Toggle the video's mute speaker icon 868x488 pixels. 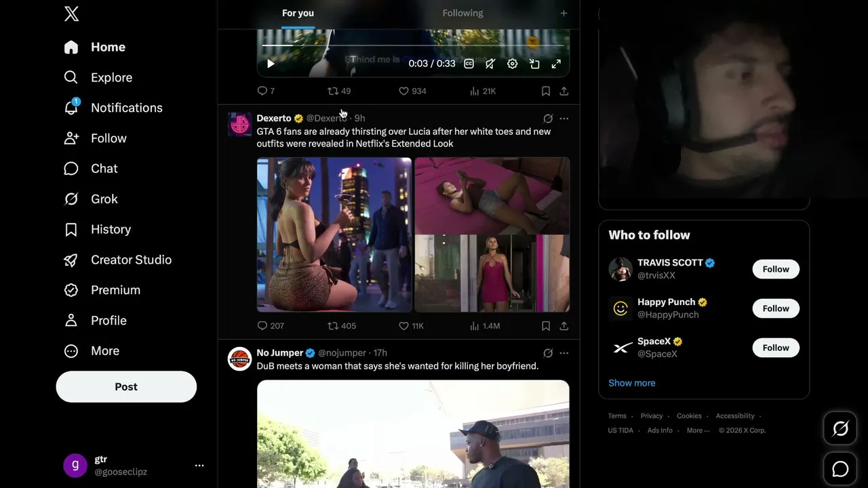[490, 64]
